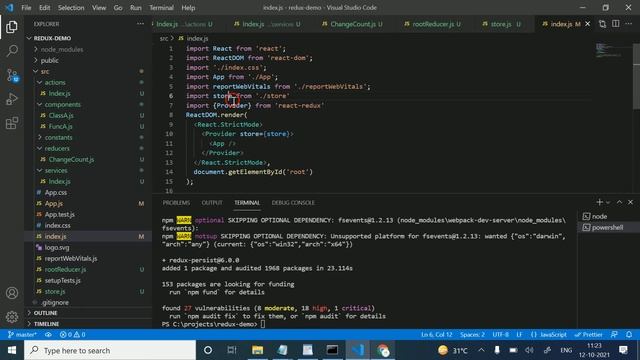Switch to the ChangeCount.js editor tab
This screenshot has height=360, width=640.
pos(353,24)
